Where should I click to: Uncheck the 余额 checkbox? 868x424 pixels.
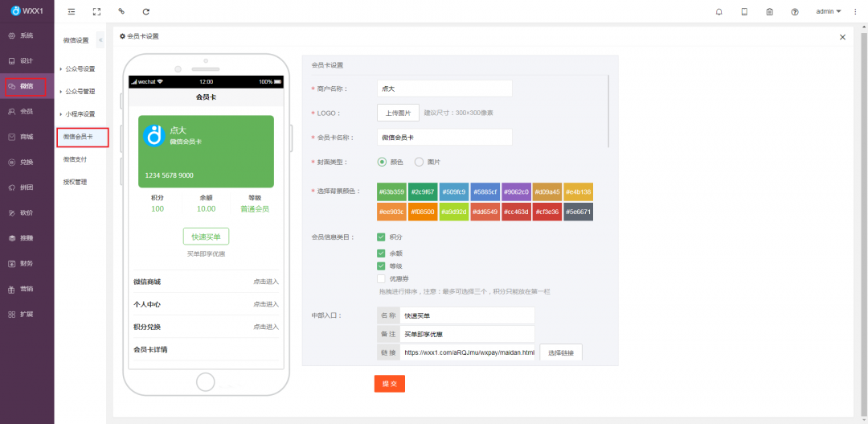click(381, 253)
